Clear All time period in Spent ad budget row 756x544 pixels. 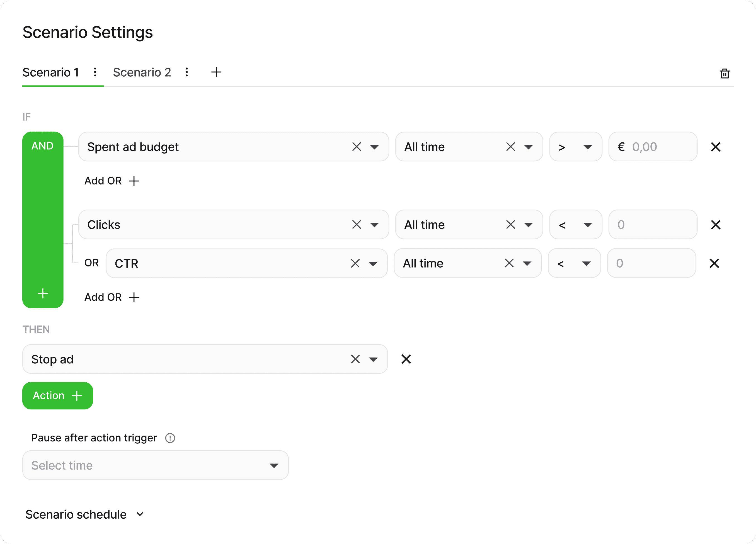(x=511, y=147)
